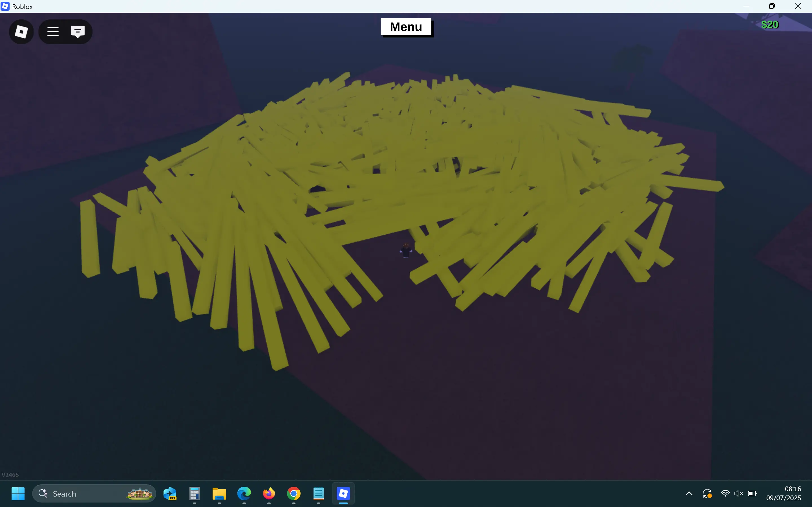Toggle the in-game chat bubble icon

[78, 32]
